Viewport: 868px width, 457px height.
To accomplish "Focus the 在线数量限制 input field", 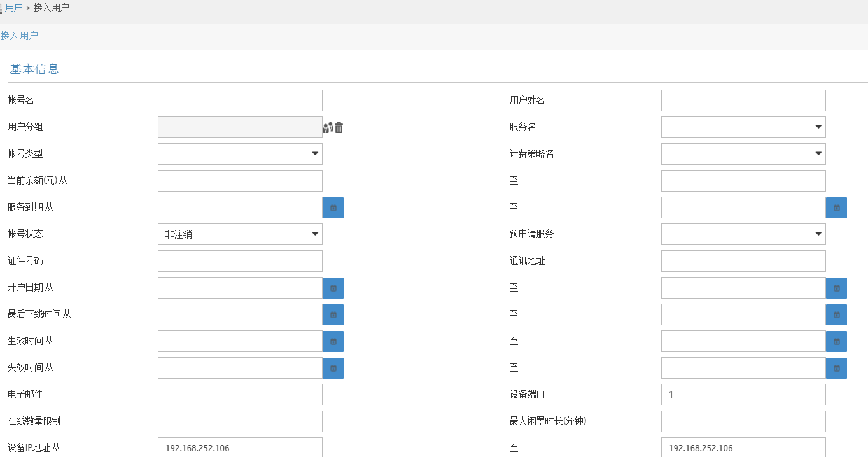I will coord(240,421).
